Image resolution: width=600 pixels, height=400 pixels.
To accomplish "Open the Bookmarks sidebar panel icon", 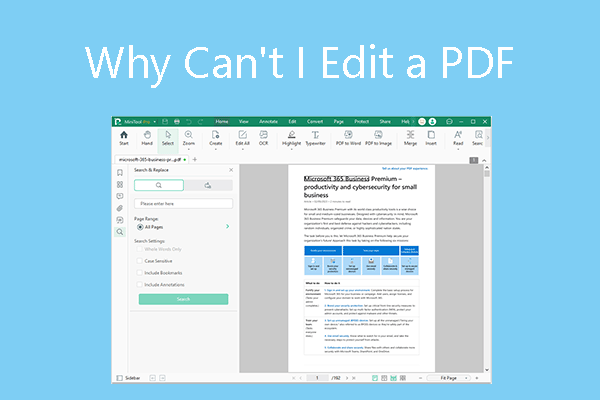I will 120,173.
